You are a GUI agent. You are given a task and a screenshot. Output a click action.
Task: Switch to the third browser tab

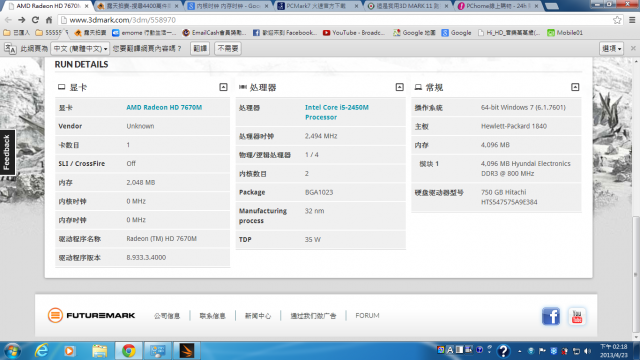[x=228, y=6]
